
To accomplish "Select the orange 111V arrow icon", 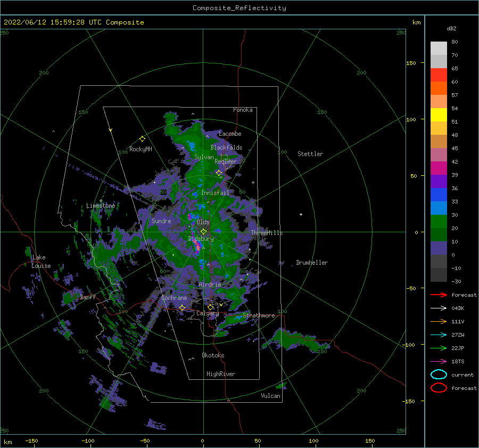I will (x=439, y=321).
